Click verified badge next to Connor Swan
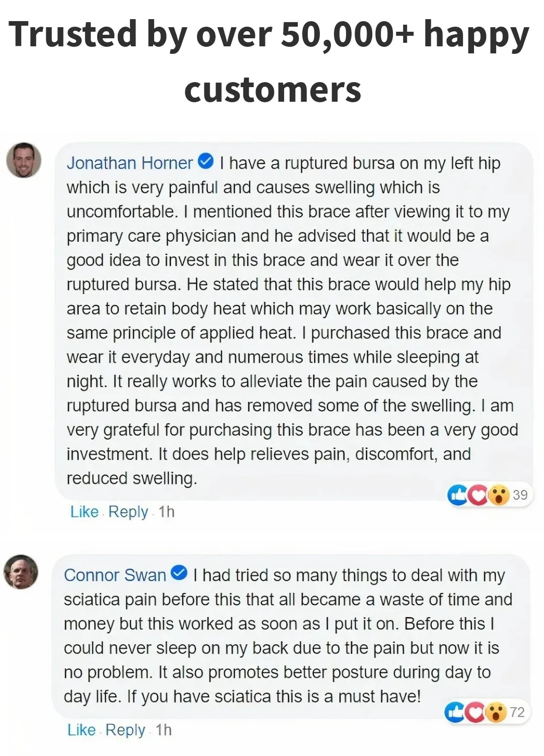This screenshot has height=756, width=544. pyautogui.click(x=179, y=573)
